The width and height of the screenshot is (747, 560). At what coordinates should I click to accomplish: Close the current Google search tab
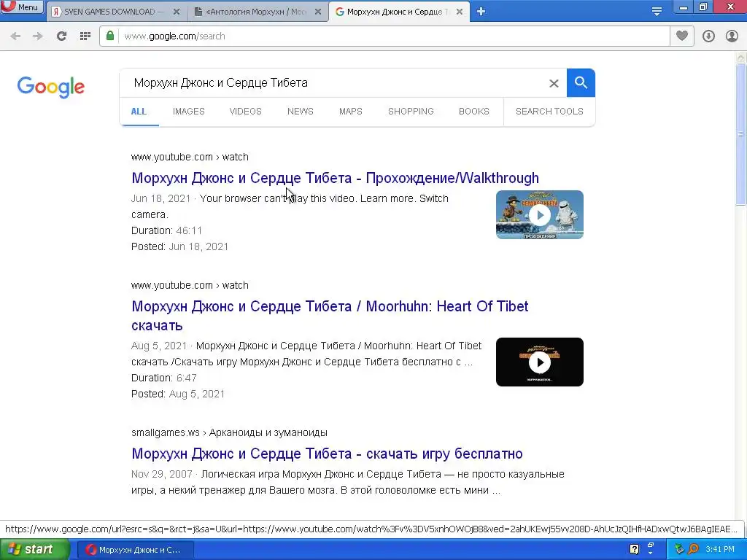click(x=460, y=12)
